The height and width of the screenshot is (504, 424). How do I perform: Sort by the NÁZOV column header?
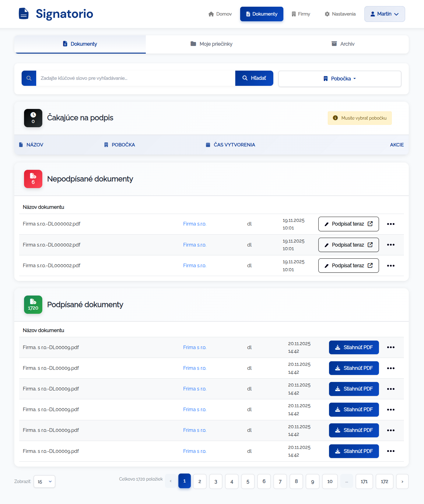pos(31,145)
